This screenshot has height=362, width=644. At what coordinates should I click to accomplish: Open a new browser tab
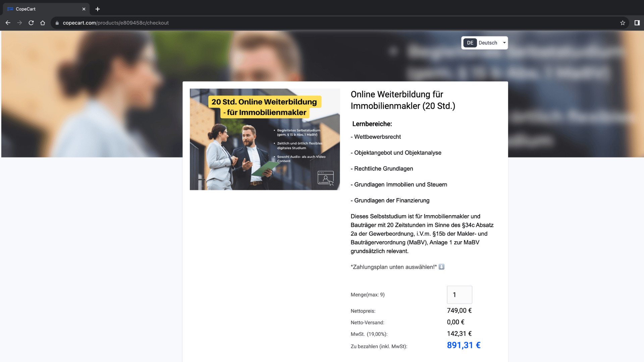tap(98, 9)
